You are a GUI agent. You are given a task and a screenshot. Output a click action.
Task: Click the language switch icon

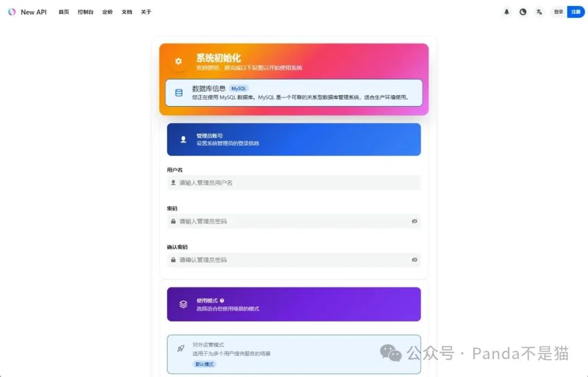(x=540, y=11)
